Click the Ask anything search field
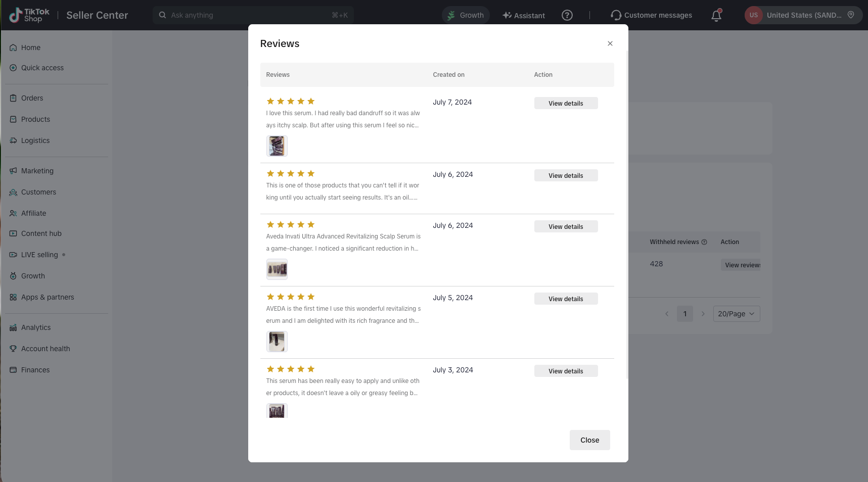Image resolution: width=868 pixels, height=482 pixels. point(253,15)
